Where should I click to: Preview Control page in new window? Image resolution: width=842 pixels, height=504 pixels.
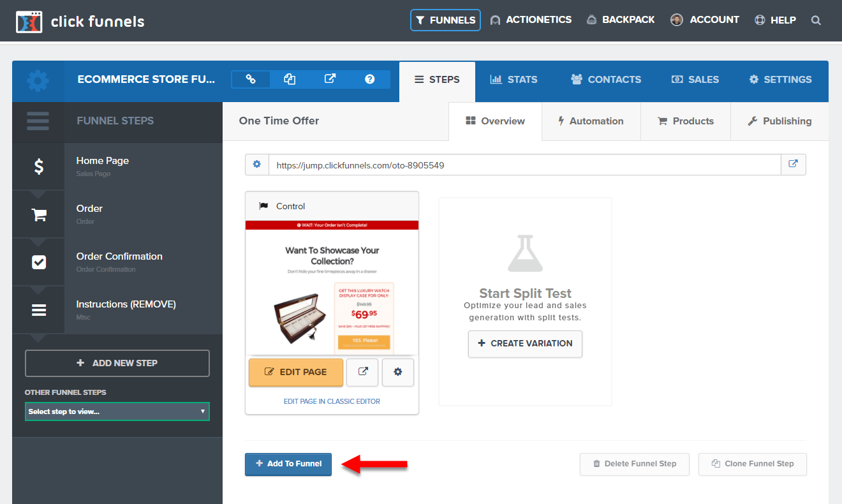click(362, 372)
